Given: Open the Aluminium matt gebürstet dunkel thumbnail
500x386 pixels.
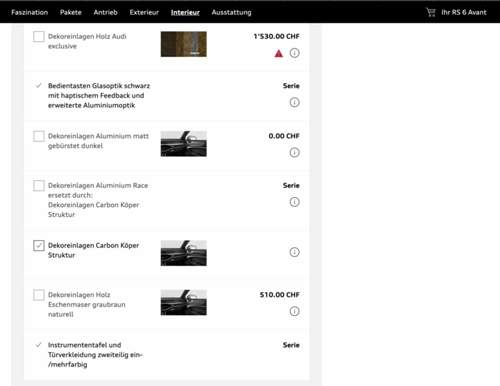Looking at the screenshot, I should coord(184,144).
